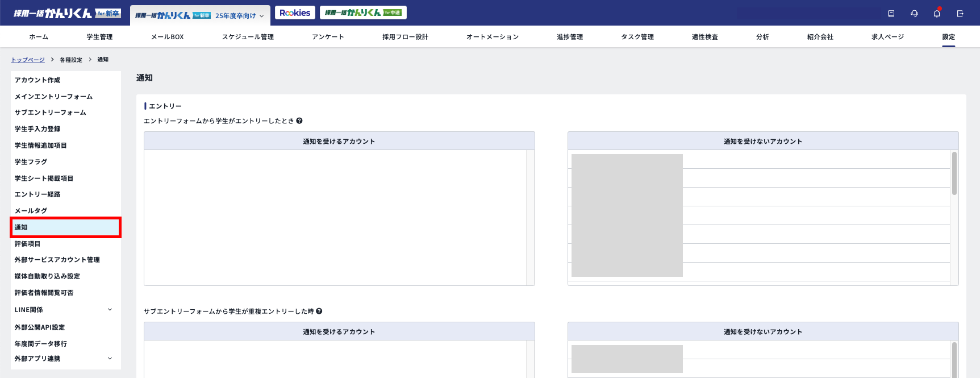Open the manual book icon in header
Viewport: 980px width, 378px height.
(891, 14)
